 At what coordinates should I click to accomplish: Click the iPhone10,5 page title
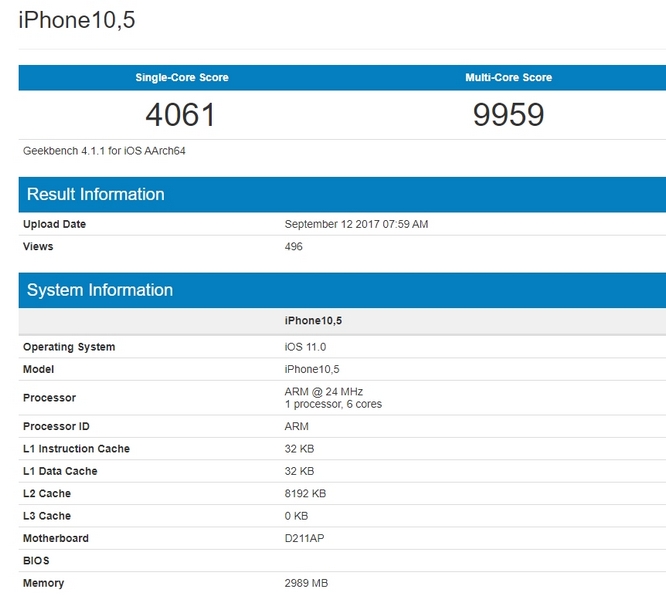pyautogui.click(x=77, y=20)
